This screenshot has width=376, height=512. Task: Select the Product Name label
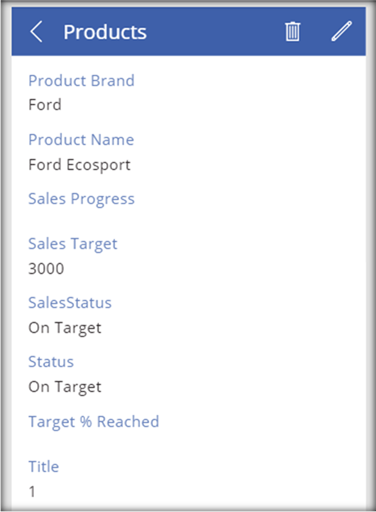(81, 139)
